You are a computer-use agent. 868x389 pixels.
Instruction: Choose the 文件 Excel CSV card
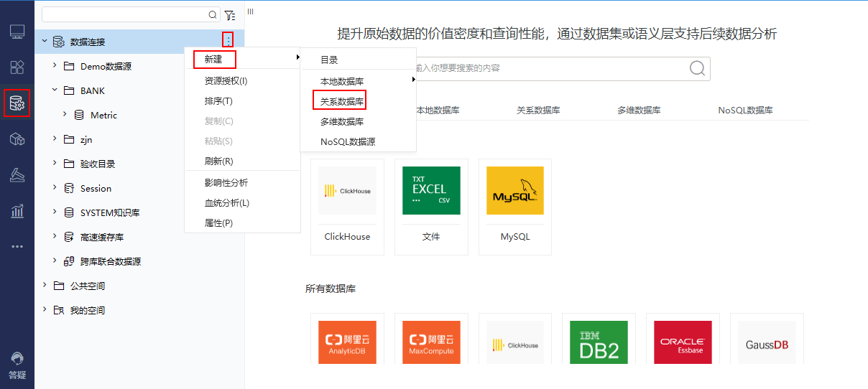pyautogui.click(x=431, y=207)
